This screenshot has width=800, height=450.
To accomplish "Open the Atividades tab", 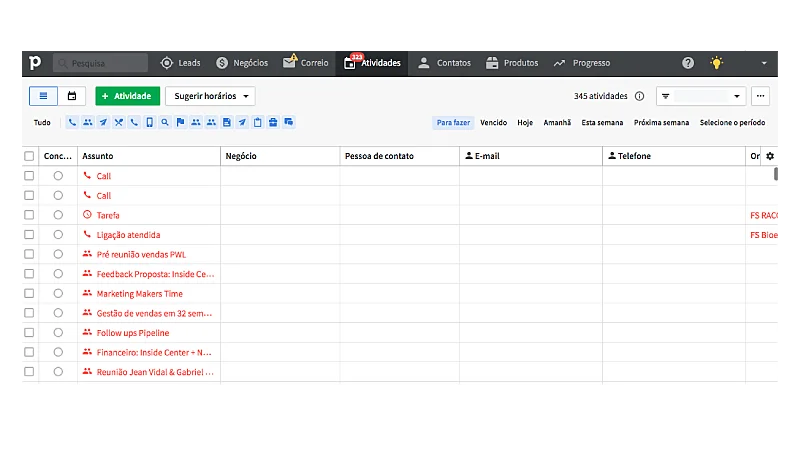I will (x=372, y=63).
